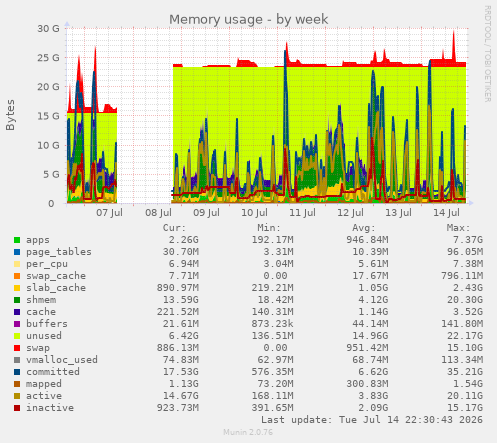Click the shmem legend color swatch
This screenshot has height=443, width=497.
[17, 300]
